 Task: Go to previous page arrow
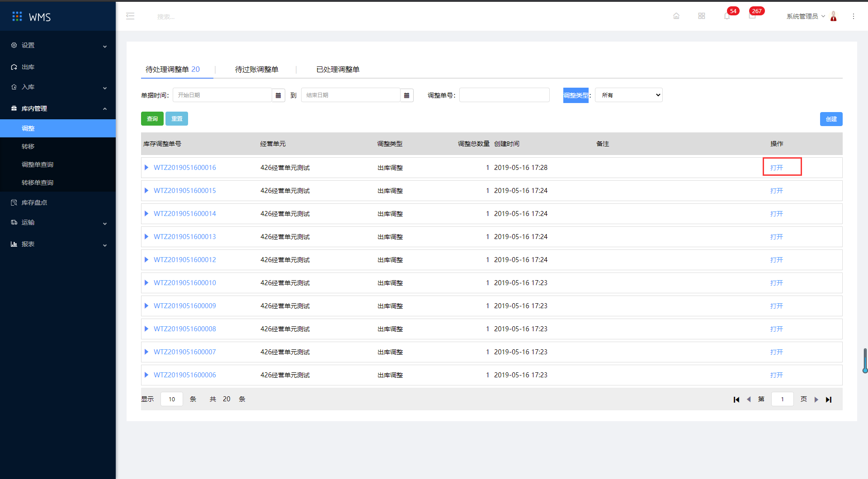749,399
